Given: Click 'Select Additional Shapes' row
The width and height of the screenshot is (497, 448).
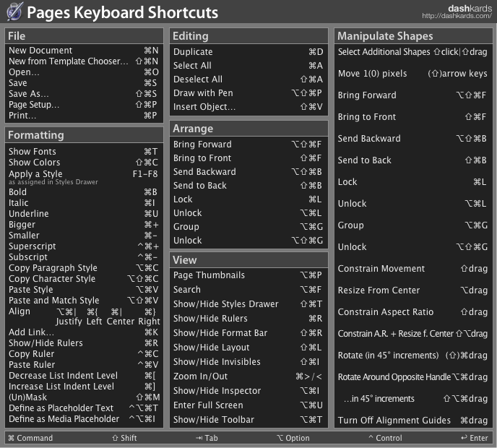Looking at the screenshot, I should pos(412,52).
